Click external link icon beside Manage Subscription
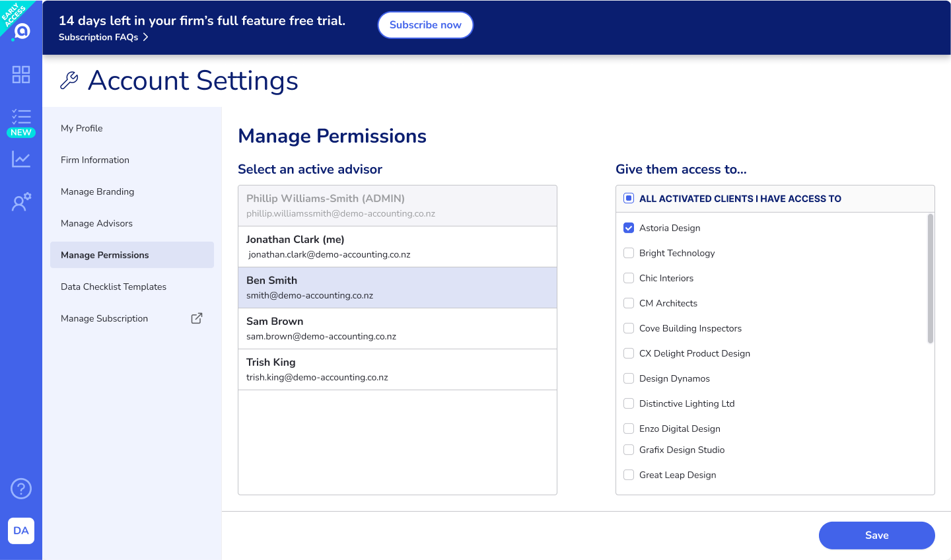The height and width of the screenshot is (560, 951). (x=197, y=318)
